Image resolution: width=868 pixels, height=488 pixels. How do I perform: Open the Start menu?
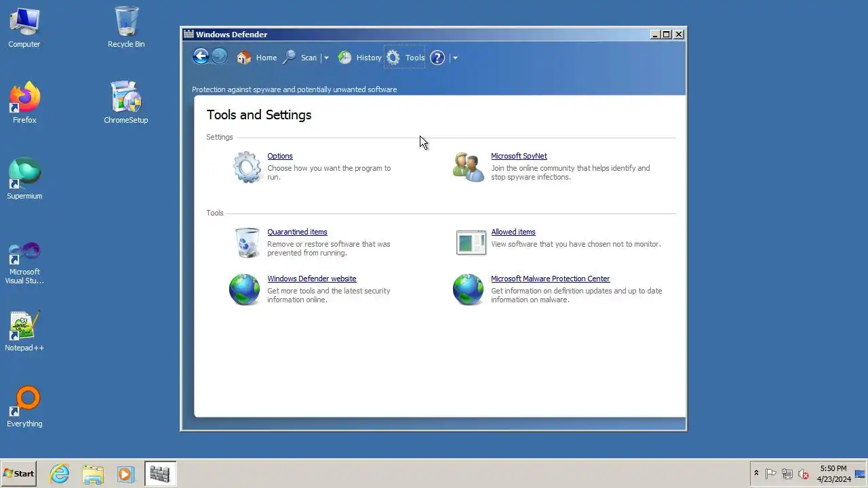18,474
